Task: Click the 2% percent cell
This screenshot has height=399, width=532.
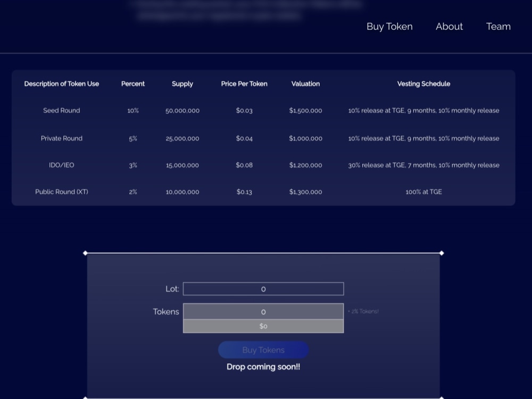Action: point(133,192)
